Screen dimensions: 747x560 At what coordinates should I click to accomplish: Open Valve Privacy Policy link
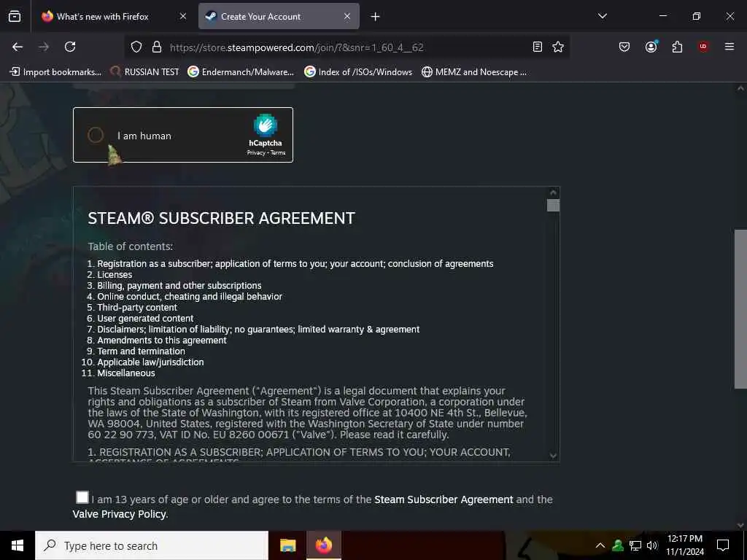click(119, 514)
